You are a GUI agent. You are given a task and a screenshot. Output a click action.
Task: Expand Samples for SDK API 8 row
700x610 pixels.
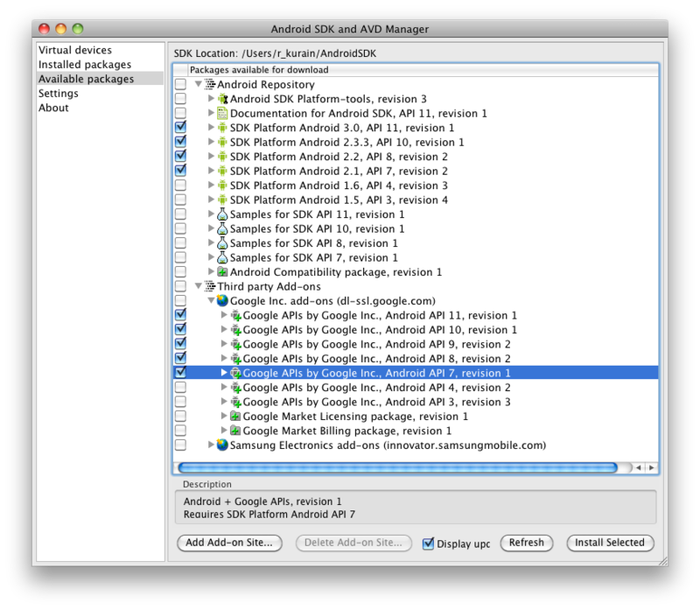[211, 242]
